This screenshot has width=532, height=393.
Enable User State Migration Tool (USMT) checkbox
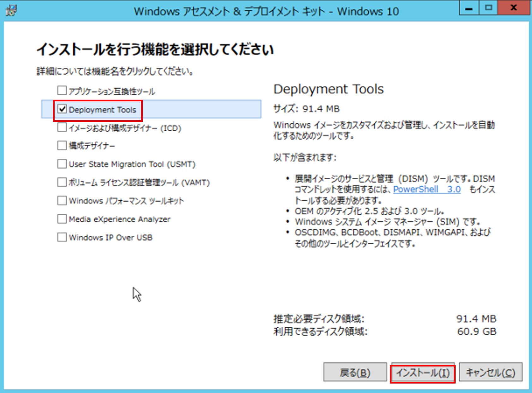62,164
